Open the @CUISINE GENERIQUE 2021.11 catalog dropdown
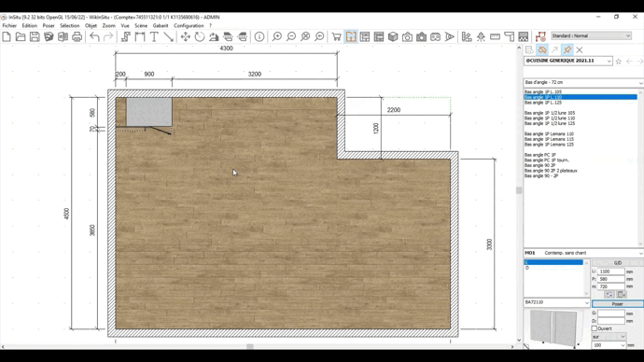 click(x=568, y=61)
